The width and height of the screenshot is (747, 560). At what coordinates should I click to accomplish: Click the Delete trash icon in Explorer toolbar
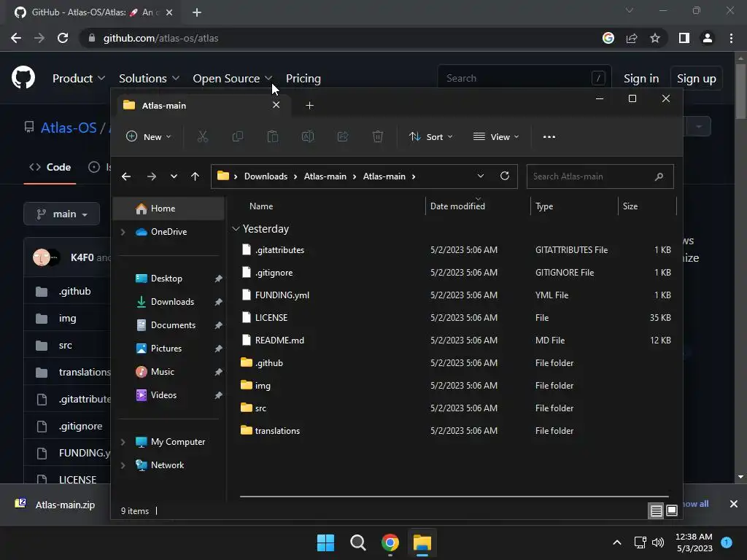[378, 136]
